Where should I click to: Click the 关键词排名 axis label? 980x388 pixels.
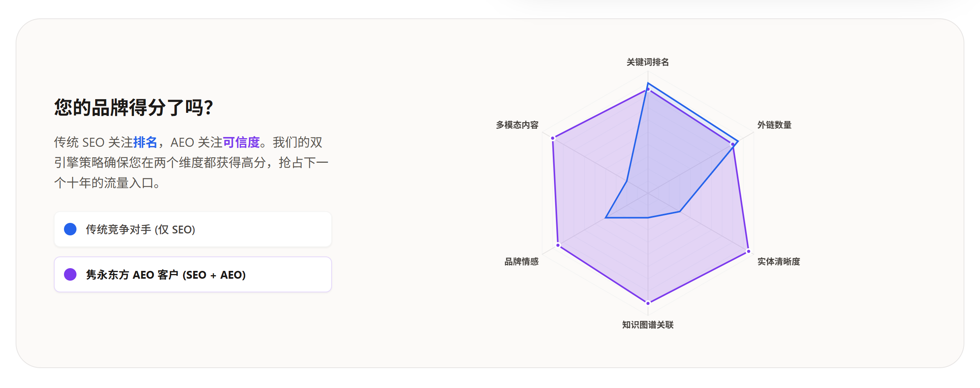pos(648,62)
